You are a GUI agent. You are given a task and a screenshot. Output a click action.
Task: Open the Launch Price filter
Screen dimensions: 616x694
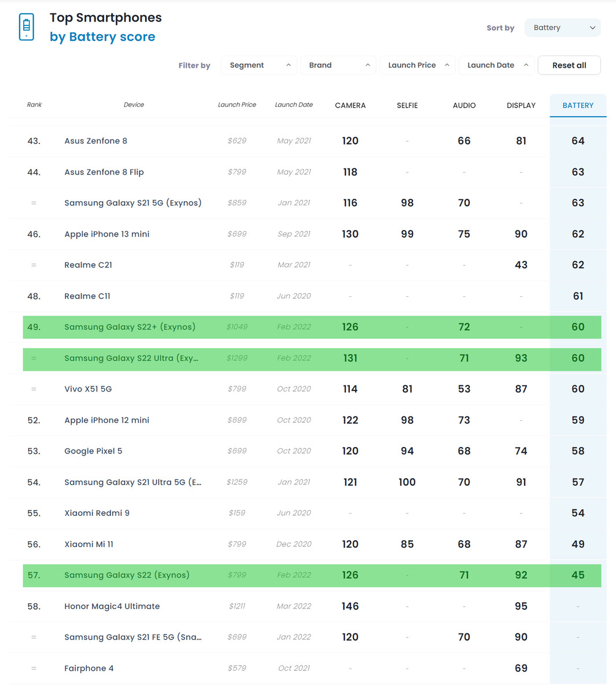pos(417,65)
